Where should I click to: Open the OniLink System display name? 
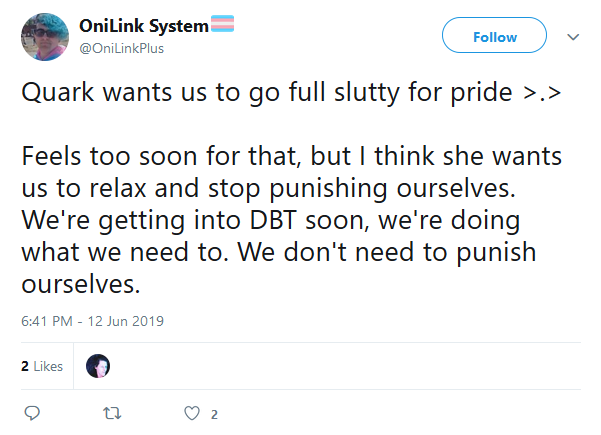(x=144, y=26)
